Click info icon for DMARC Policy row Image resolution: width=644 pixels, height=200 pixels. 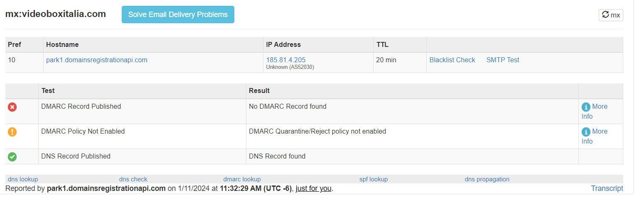[586, 132]
